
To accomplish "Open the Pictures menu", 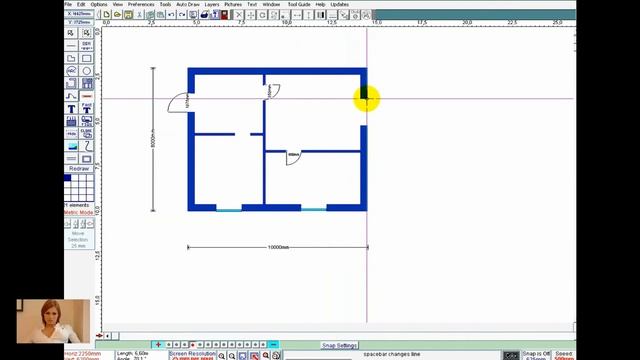I will coord(233,4).
